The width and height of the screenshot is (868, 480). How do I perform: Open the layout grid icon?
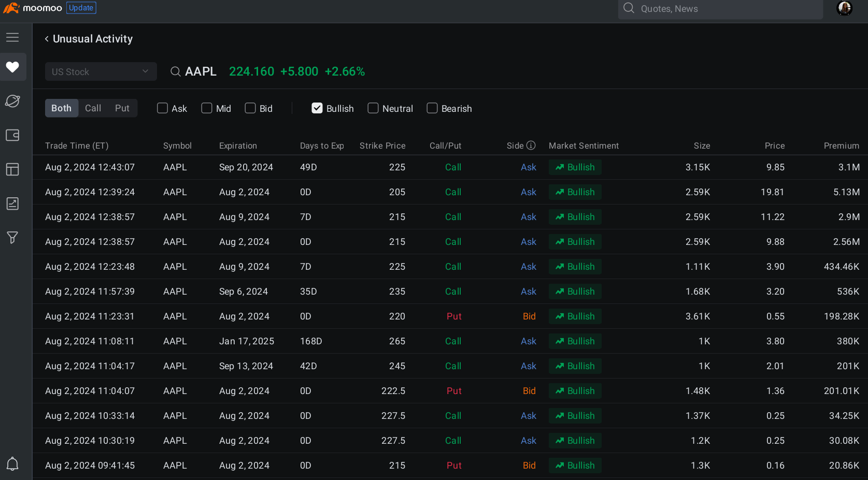(x=12, y=169)
